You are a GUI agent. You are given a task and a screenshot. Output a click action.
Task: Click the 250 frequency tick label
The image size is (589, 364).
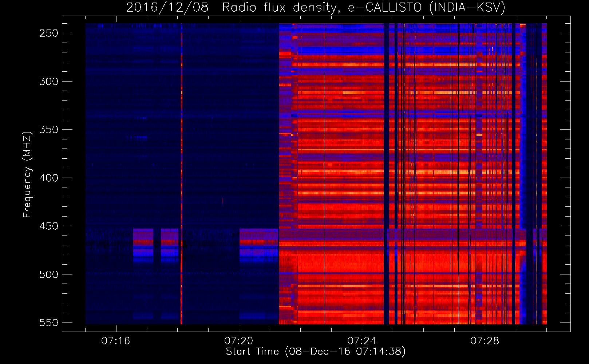49,33
